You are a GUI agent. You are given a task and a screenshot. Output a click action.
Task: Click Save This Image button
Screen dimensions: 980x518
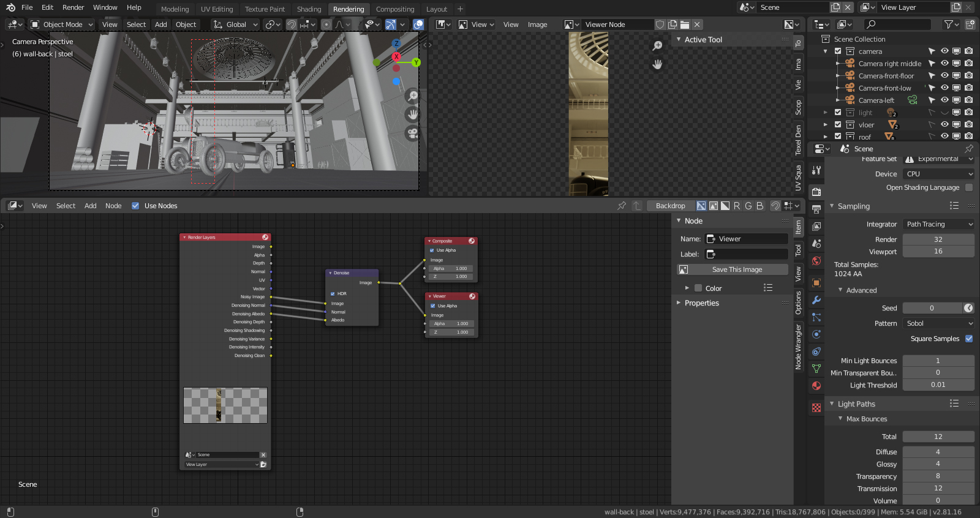tap(733, 269)
